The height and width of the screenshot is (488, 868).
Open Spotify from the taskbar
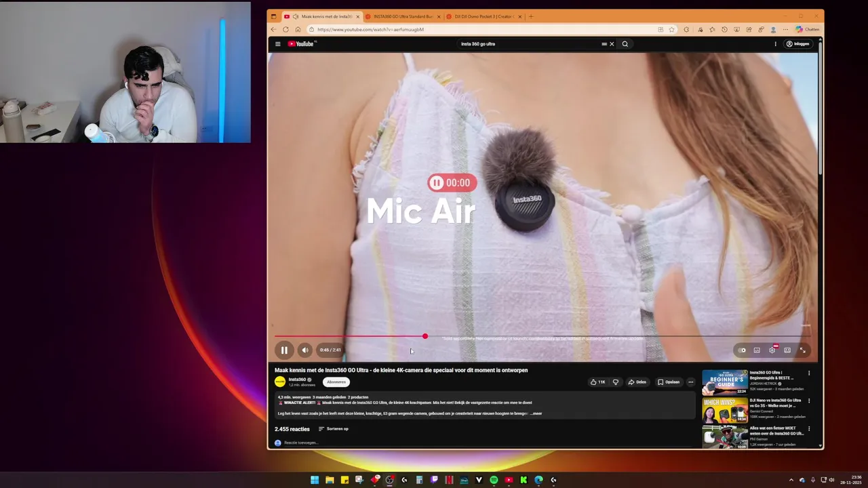(x=494, y=480)
